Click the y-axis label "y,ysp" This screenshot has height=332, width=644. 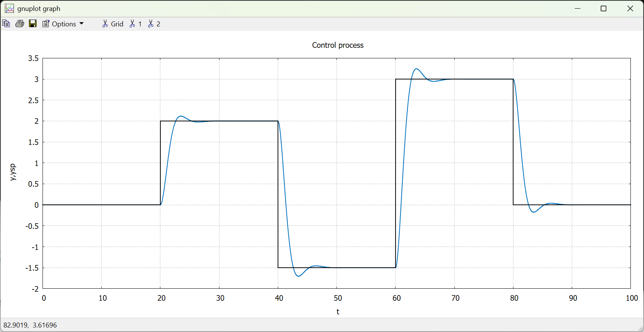13,172
